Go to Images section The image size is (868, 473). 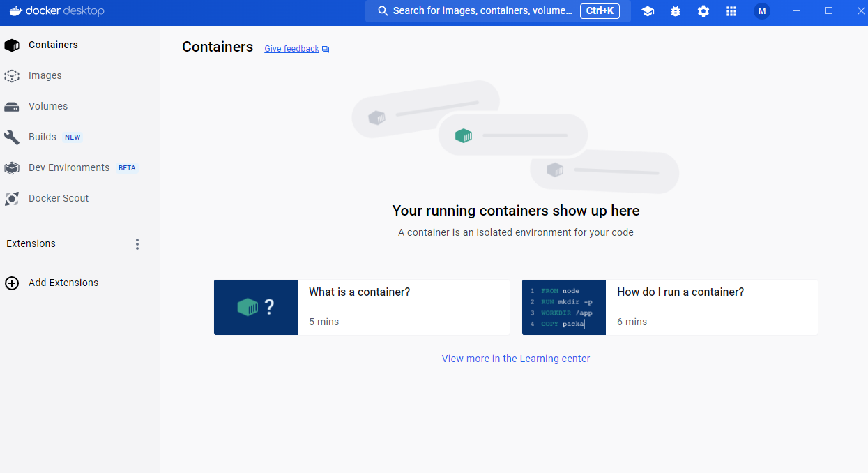pyautogui.click(x=75, y=76)
